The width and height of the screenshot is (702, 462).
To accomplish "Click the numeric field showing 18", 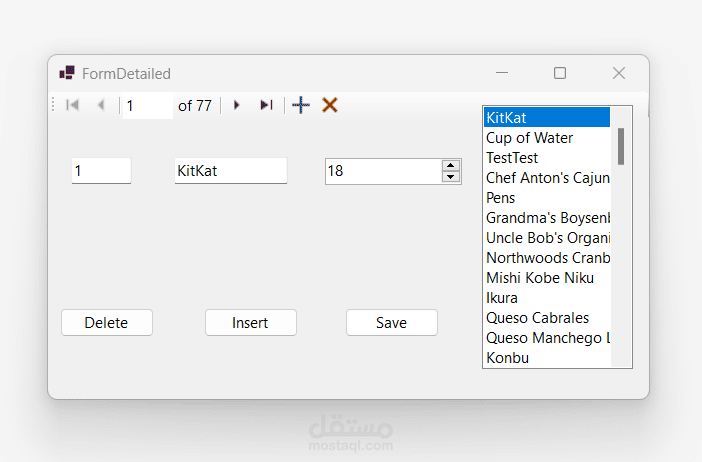I will coord(382,171).
